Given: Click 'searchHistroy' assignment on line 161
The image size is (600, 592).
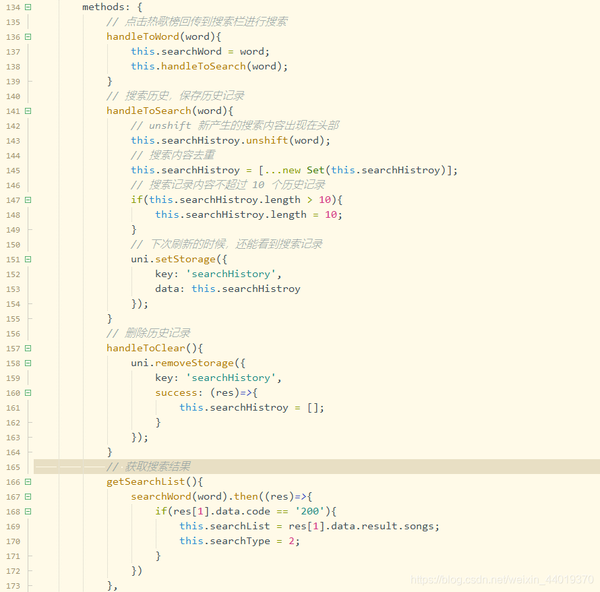Looking at the screenshot, I should (x=249, y=408).
